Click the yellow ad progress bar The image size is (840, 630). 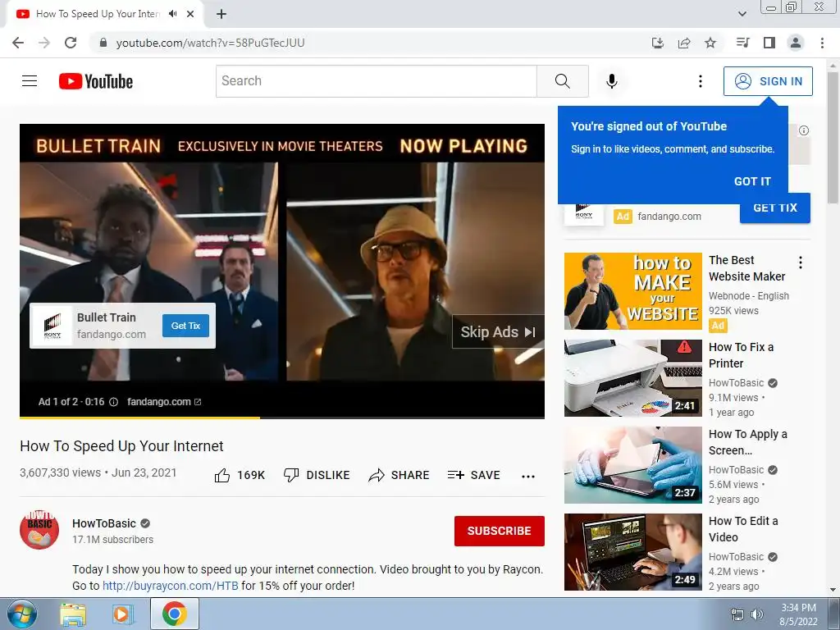139,418
